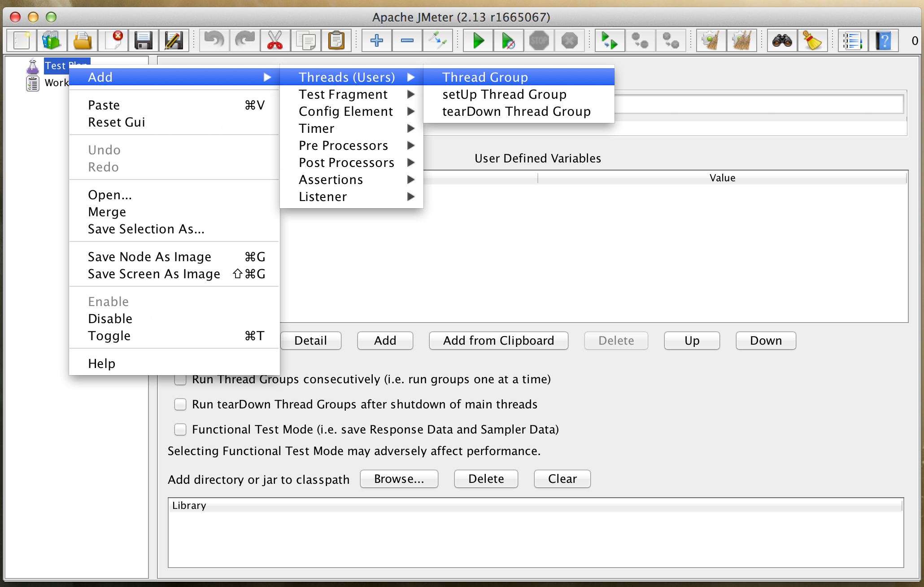The height and width of the screenshot is (587, 924).
Task: Select Merge menu item
Action: click(x=174, y=212)
